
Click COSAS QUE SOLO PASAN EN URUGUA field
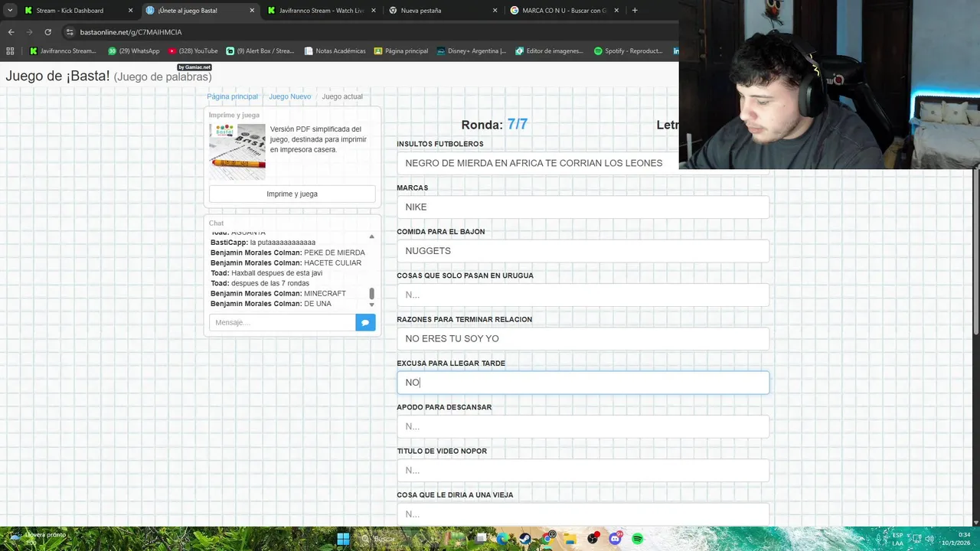(x=583, y=295)
